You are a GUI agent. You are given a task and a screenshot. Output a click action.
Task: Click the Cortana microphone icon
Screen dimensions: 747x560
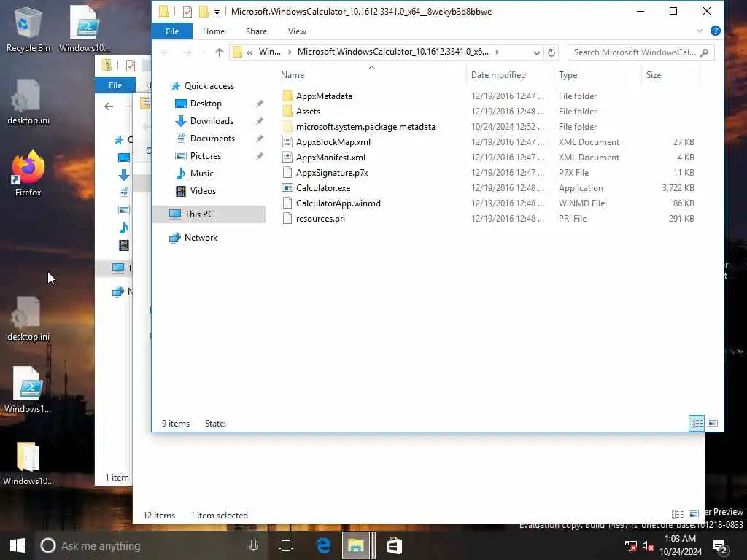[x=253, y=545]
